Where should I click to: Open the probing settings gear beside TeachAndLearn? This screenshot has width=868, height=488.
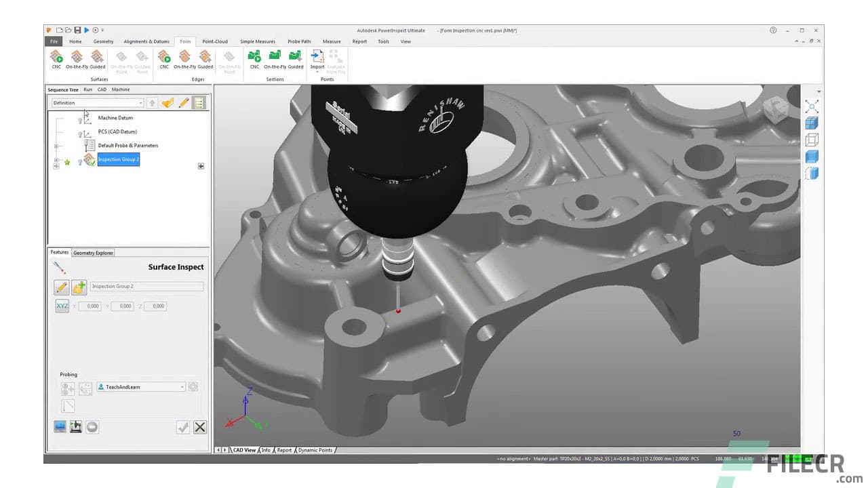(193, 386)
